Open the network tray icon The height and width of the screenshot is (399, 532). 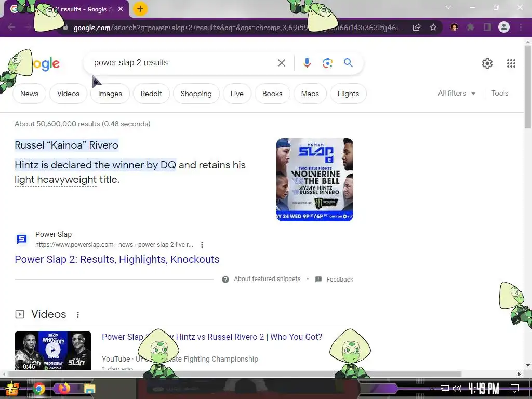445,389
